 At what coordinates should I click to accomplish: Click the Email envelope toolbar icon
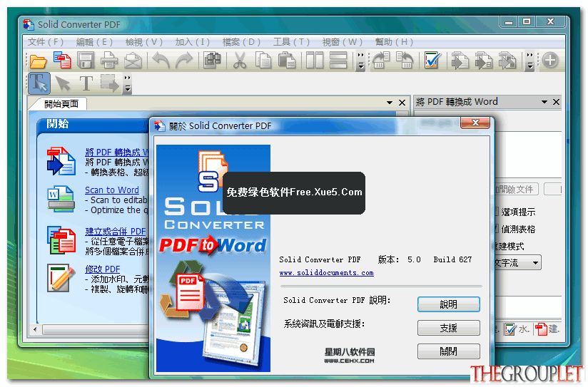coord(133,61)
